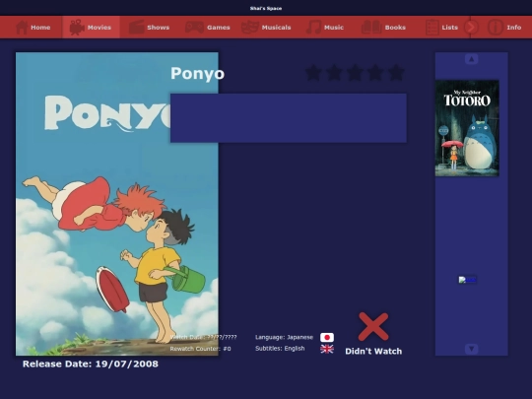Click the Watch Date text

click(203, 337)
